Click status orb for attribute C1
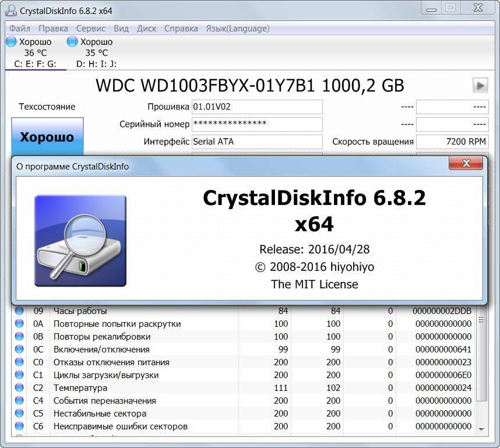500x448 pixels. pyautogui.click(x=19, y=375)
